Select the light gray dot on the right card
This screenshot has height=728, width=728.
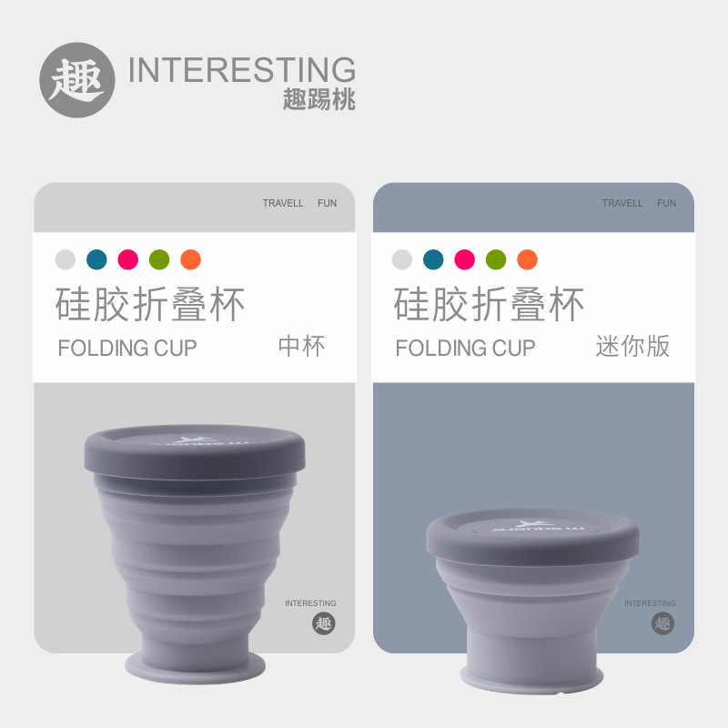point(402,259)
